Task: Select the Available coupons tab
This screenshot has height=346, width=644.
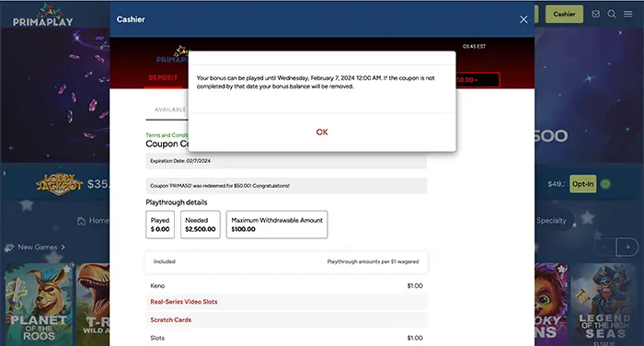Action: [x=167, y=110]
